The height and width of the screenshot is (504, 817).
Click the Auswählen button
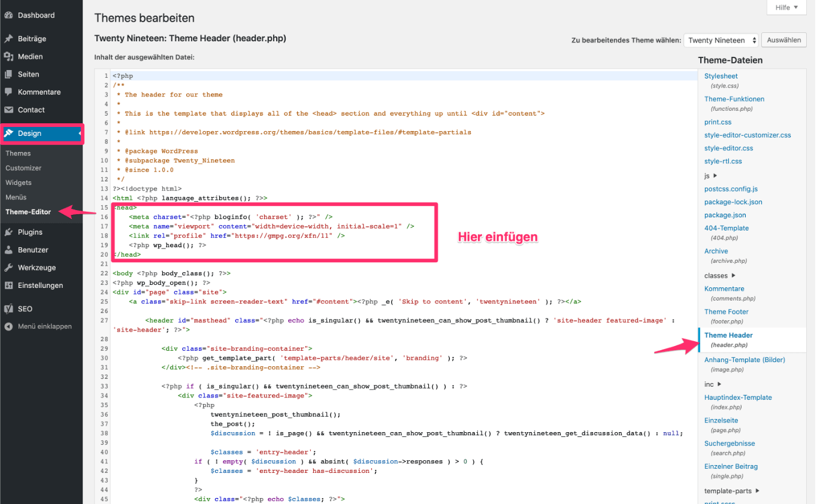pos(784,40)
